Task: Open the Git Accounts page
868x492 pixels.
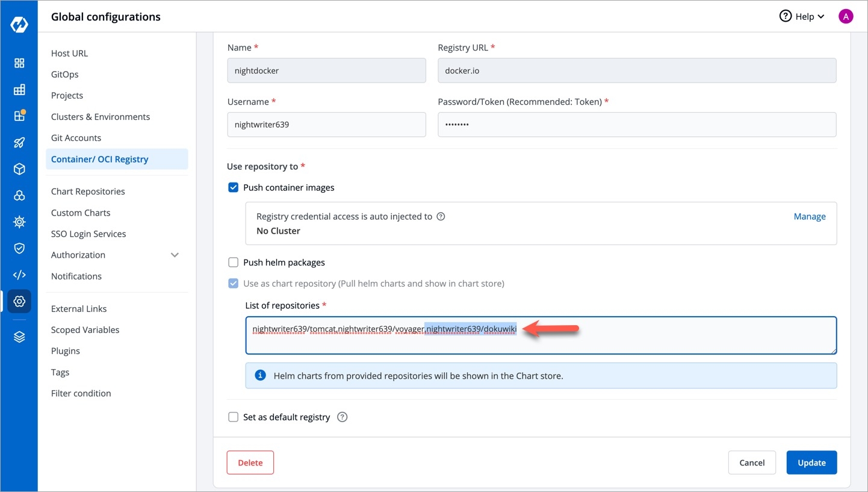Action: point(76,138)
